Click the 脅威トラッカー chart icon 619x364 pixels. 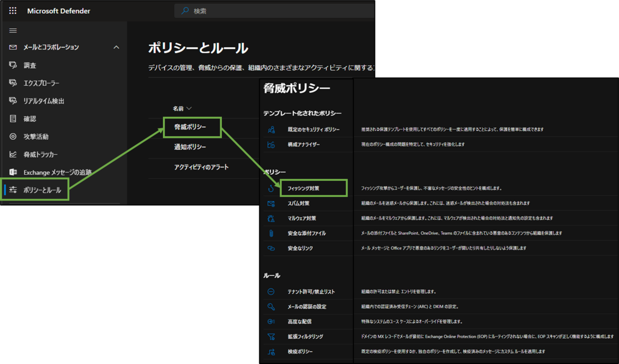(13, 155)
